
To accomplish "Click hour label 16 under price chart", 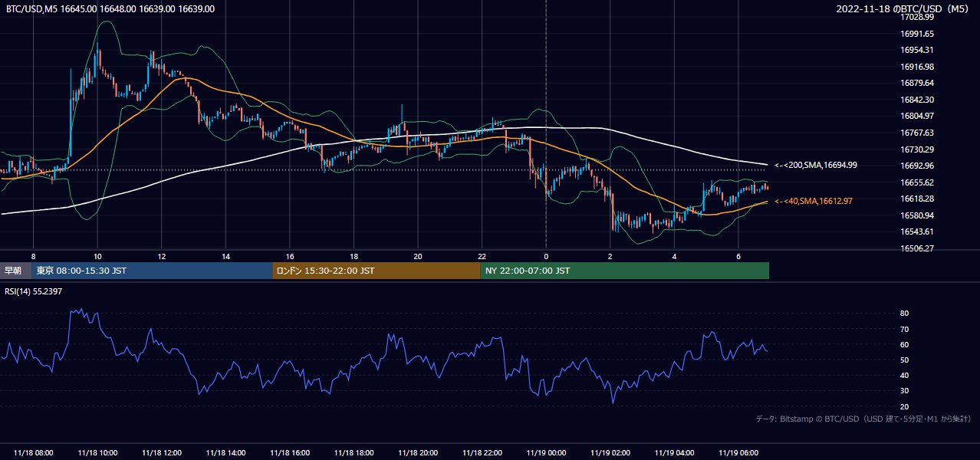I will [290, 256].
